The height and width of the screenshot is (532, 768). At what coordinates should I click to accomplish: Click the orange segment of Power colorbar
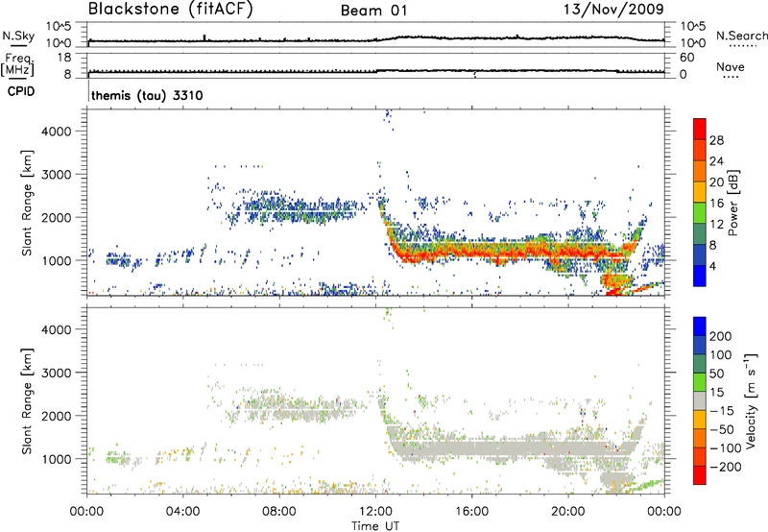tap(700, 171)
